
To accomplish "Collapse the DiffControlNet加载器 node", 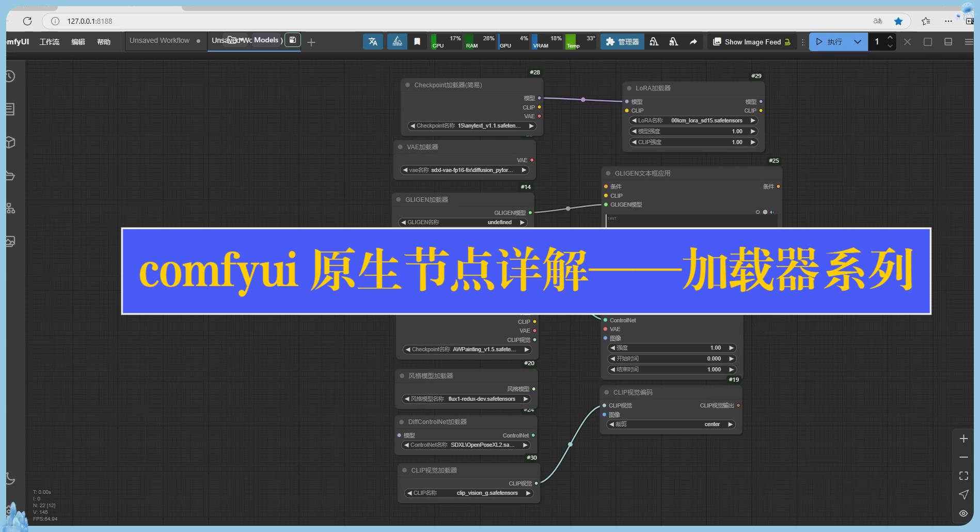I will coord(402,422).
